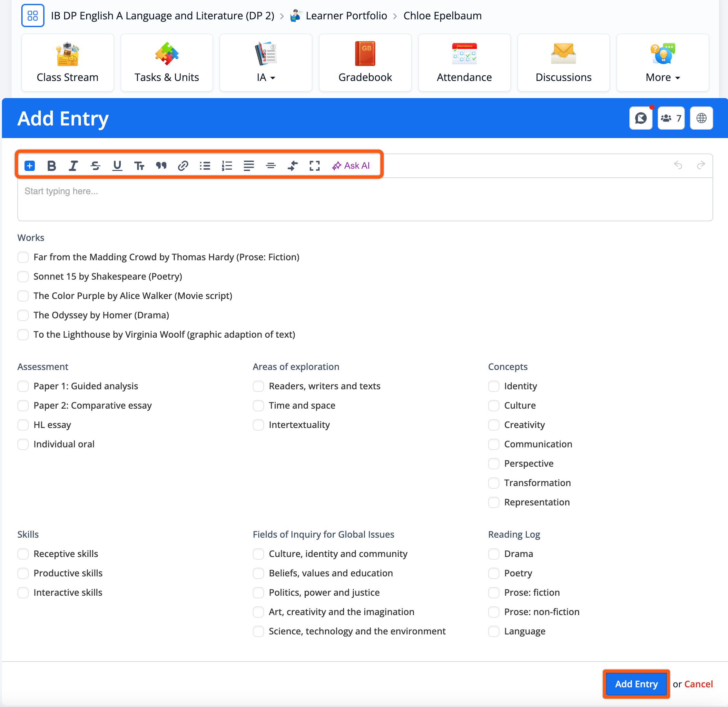Screen dimensions: 728x707
Task: Toggle fullscreen editor mode
Action: point(314,166)
